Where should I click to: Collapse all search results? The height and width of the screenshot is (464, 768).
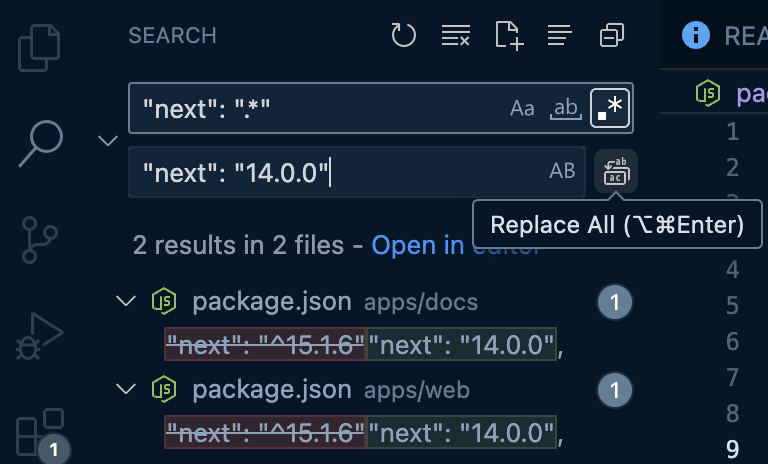pos(612,35)
